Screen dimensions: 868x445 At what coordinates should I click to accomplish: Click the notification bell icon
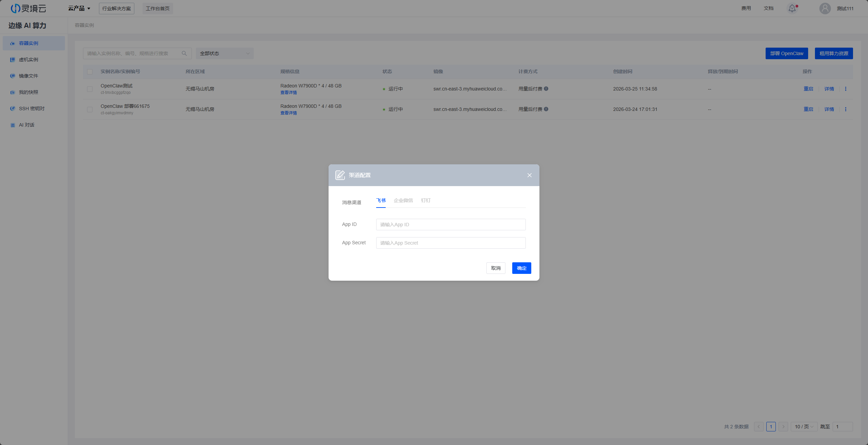[792, 8]
